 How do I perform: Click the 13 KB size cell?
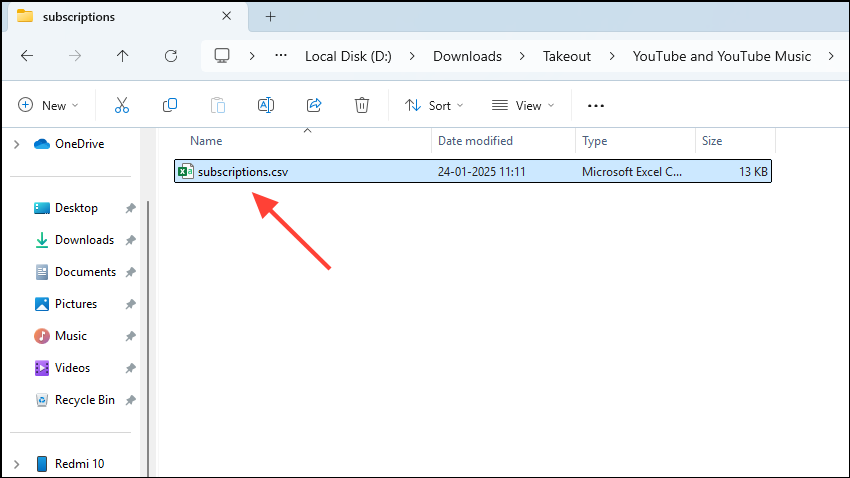click(x=753, y=172)
